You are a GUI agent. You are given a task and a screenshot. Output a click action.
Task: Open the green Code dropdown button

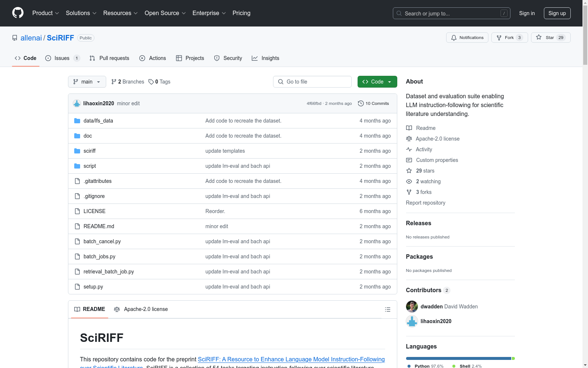pyautogui.click(x=377, y=82)
